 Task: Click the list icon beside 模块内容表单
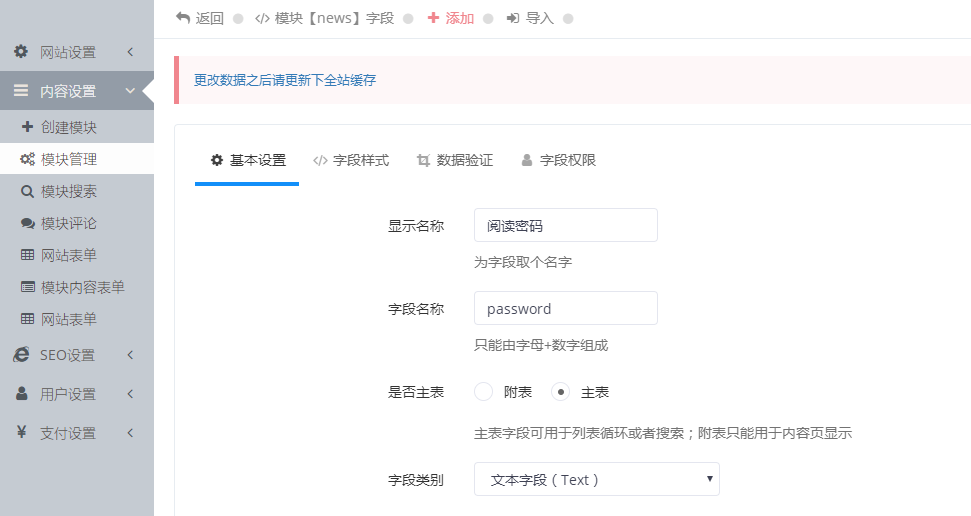27,287
